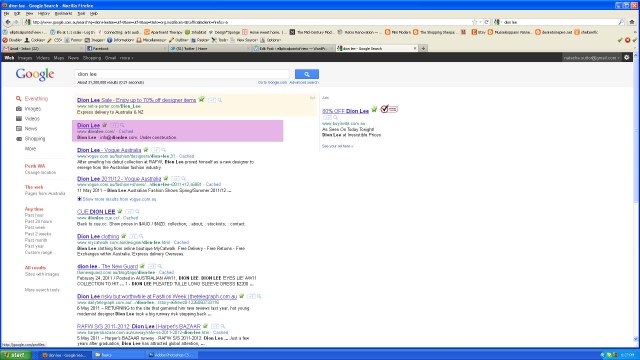Select Maps in Google top bar
This screenshot has height=360, width=640.
59,58
